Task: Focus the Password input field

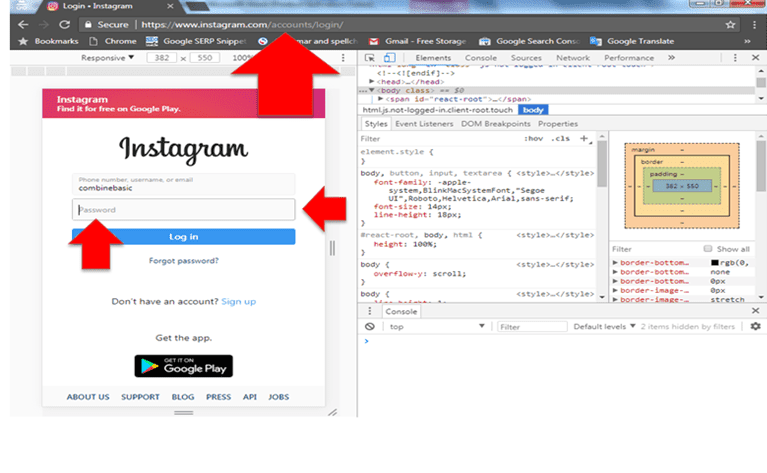Action: coord(183,209)
